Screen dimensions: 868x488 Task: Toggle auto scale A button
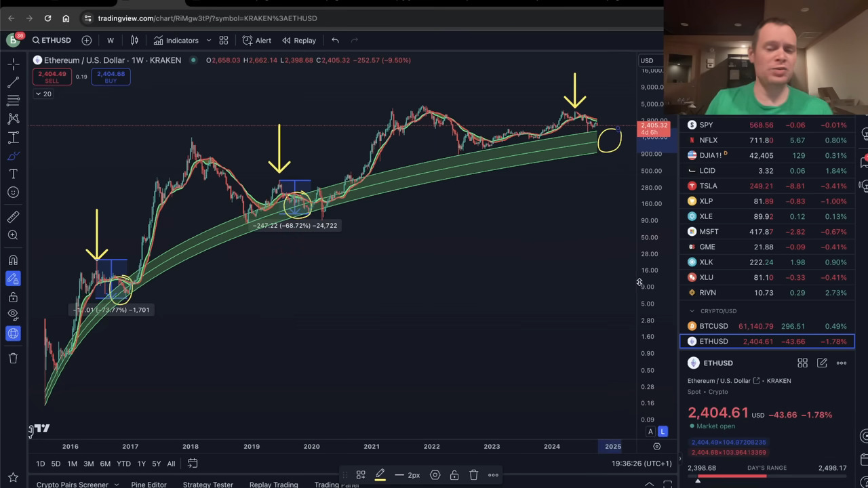point(650,432)
